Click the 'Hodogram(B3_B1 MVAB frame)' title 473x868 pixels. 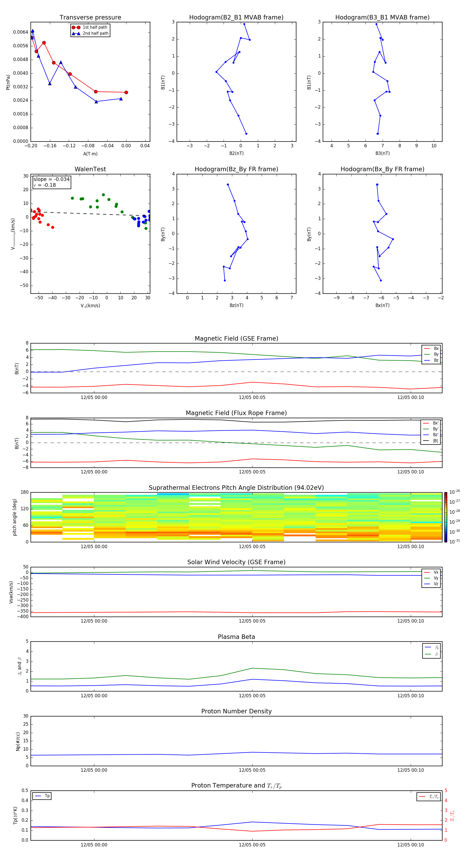pyautogui.click(x=382, y=18)
